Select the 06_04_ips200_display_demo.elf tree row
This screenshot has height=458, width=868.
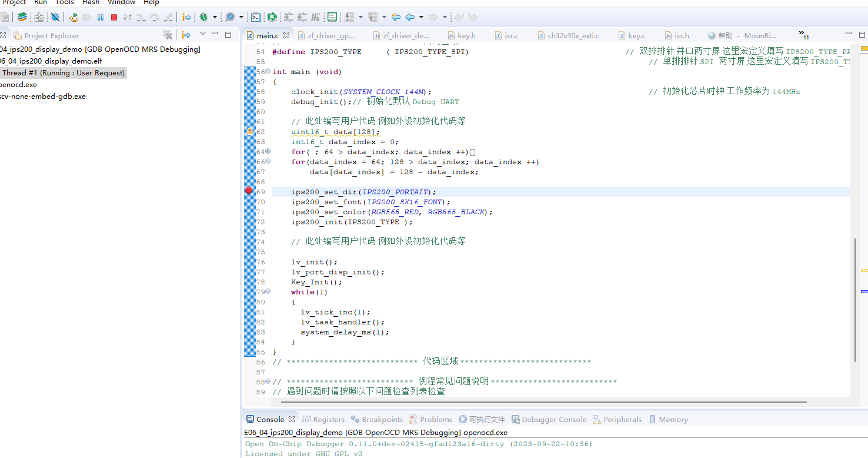click(51, 61)
